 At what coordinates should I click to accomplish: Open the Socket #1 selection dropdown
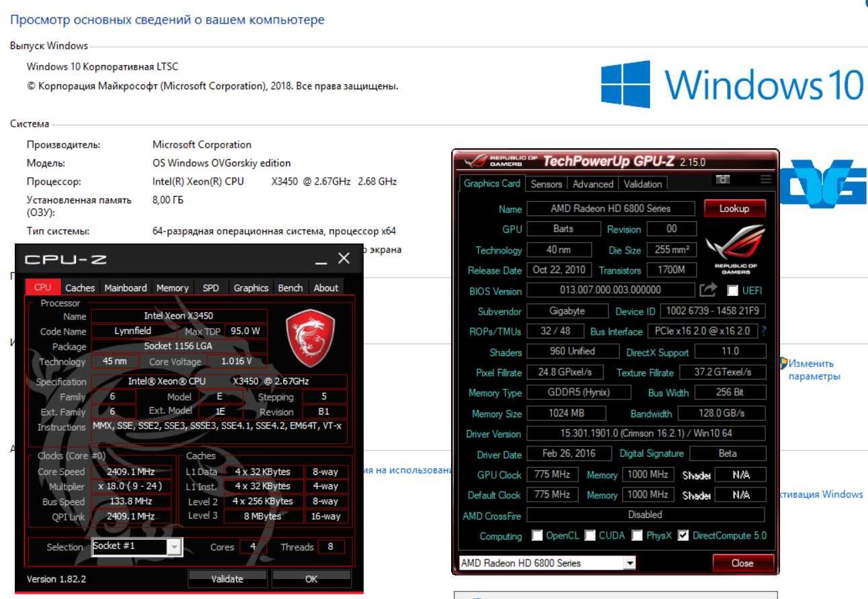click(x=174, y=547)
